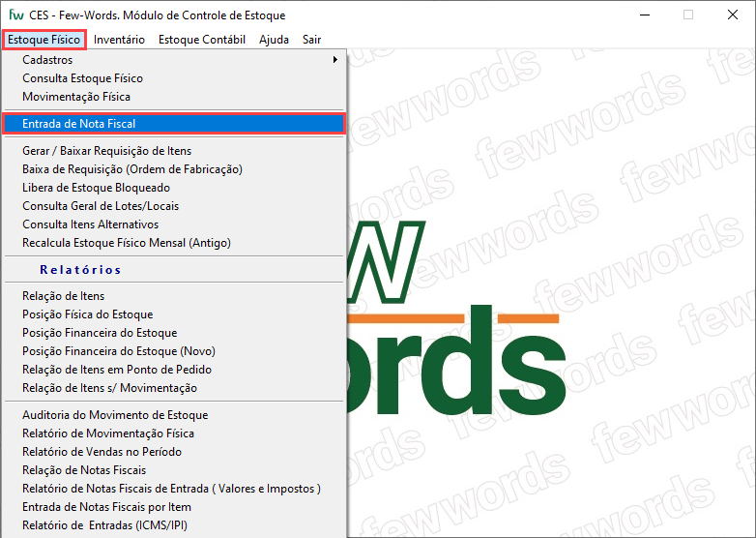Choose Consulta Itens Alternativos
The width and height of the screenshot is (756, 538).
174,224
